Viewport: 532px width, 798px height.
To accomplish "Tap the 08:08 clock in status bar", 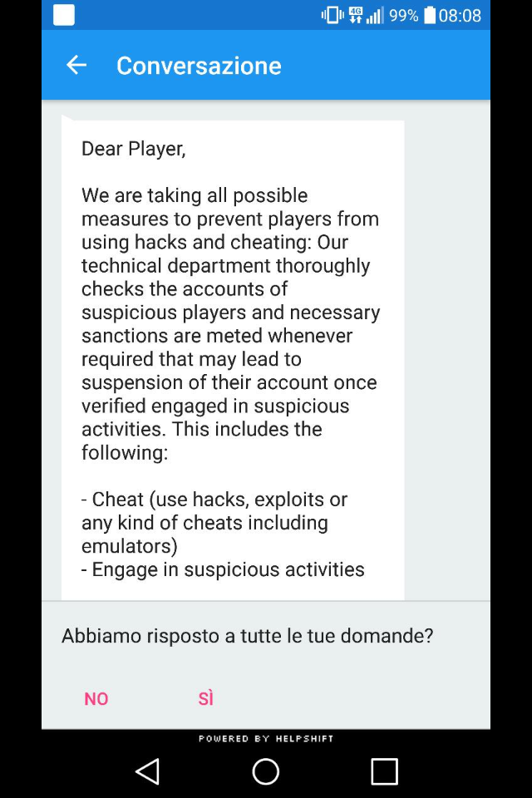I will click(x=460, y=16).
